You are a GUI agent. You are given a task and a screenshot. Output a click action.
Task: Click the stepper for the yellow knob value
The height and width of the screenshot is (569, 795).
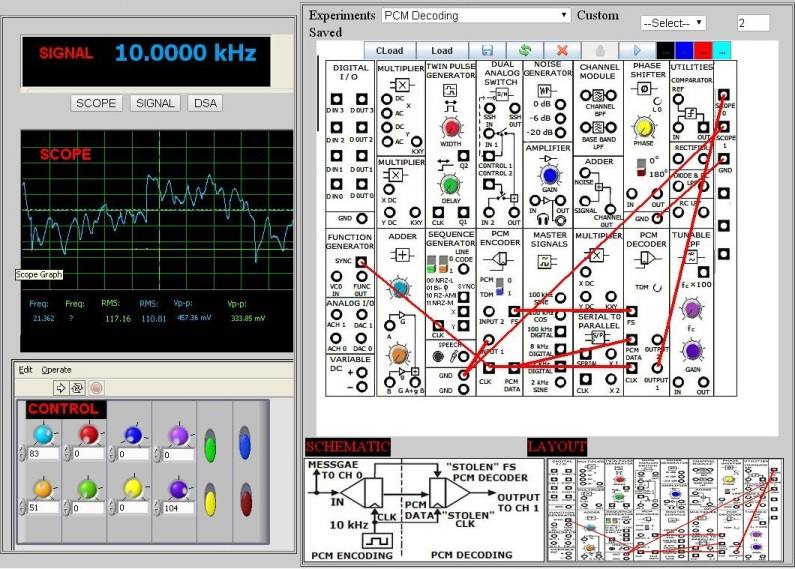[113, 508]
